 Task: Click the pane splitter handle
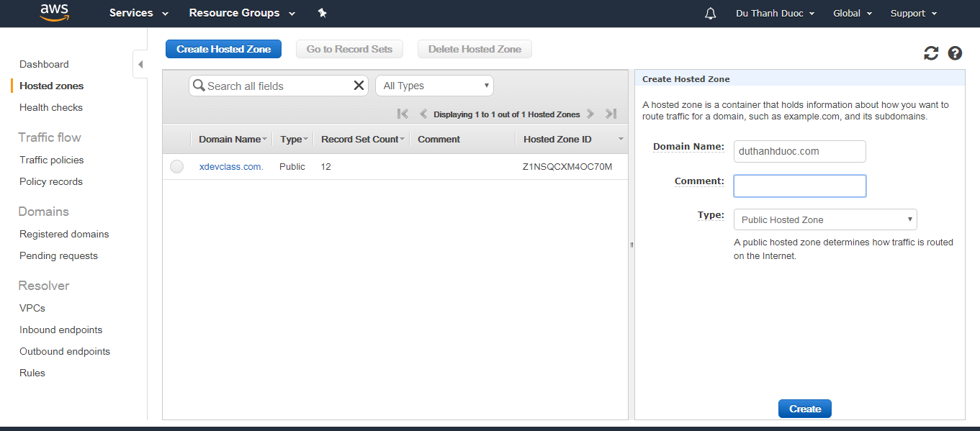(631, 245)
